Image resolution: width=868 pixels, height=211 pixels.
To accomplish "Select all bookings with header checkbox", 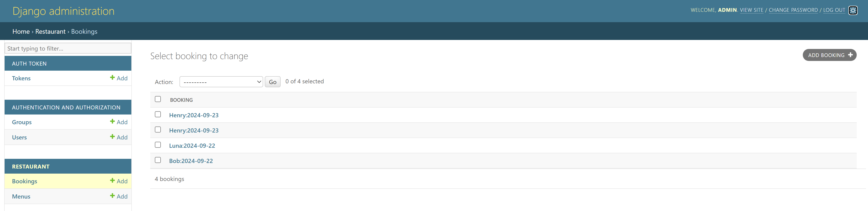I will [x=158, y=99].
